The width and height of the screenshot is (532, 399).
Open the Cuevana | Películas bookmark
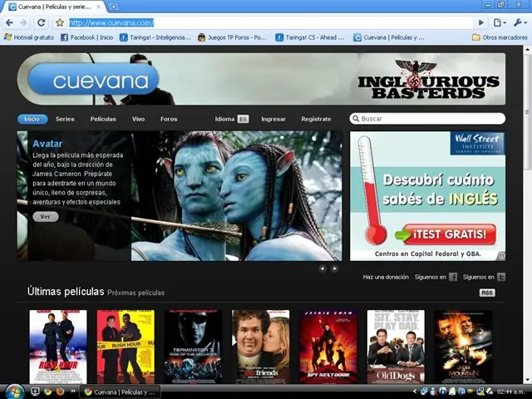[389, 37]
